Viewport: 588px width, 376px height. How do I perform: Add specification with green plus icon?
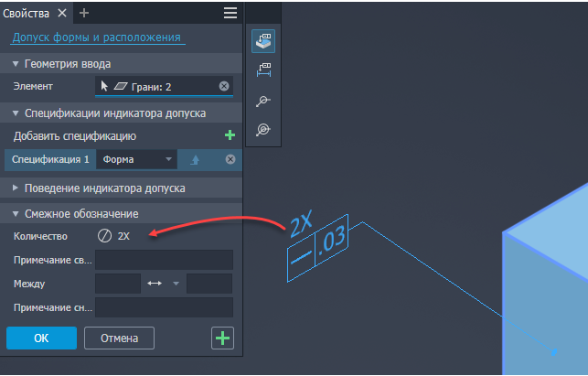coord(230,135)
